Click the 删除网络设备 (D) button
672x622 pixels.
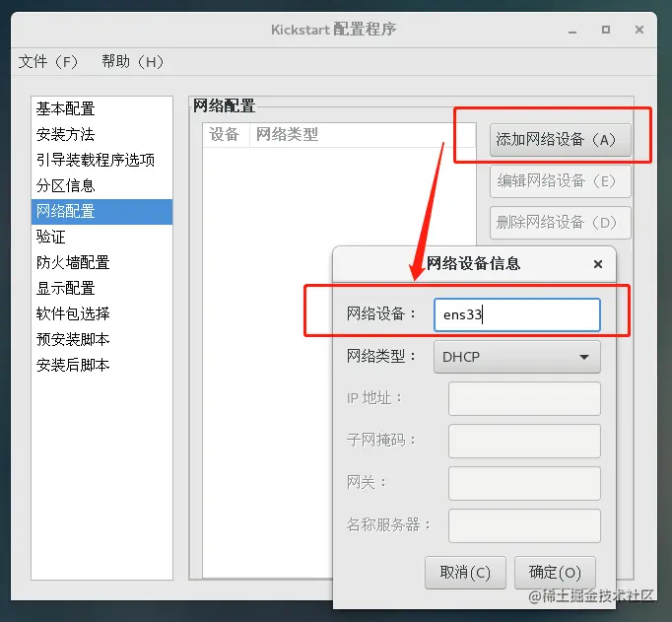click(x=560, y=223)
